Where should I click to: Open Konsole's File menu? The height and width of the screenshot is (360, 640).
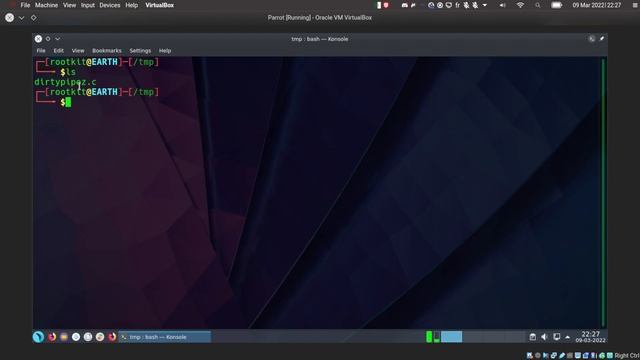click(41, 51)
